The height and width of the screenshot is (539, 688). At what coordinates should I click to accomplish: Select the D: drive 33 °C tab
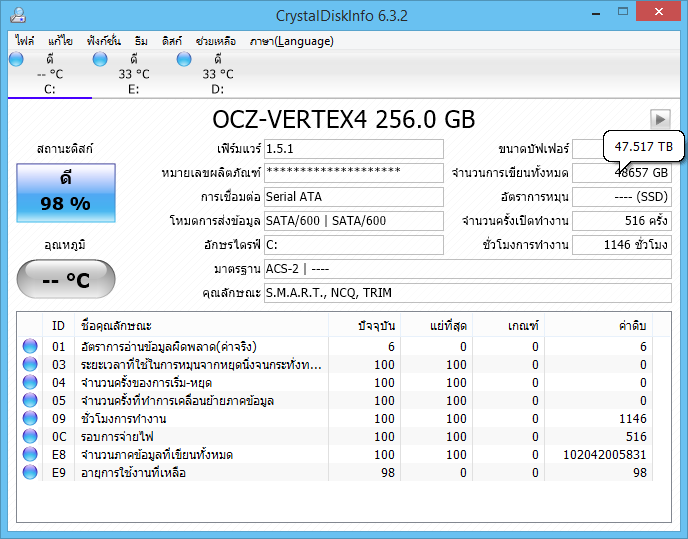tap(218, 74)
